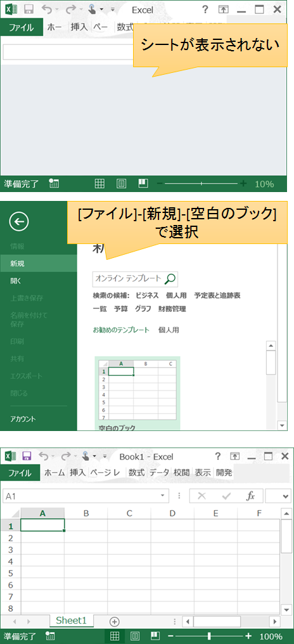Open the 開発 ribbon tab
Image resolution: width=294 pixels, height=644 pixels.
point(224,473)
